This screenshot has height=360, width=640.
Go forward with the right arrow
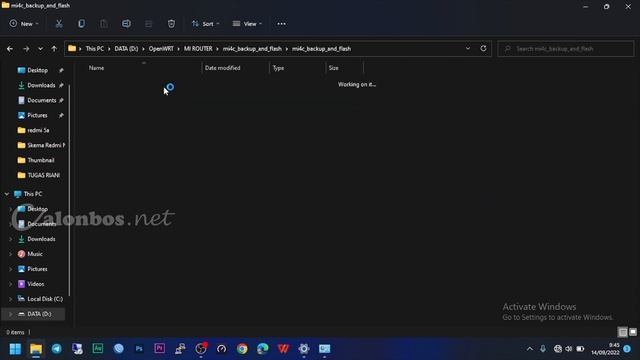pyautogui.click(x=26, y=49)
